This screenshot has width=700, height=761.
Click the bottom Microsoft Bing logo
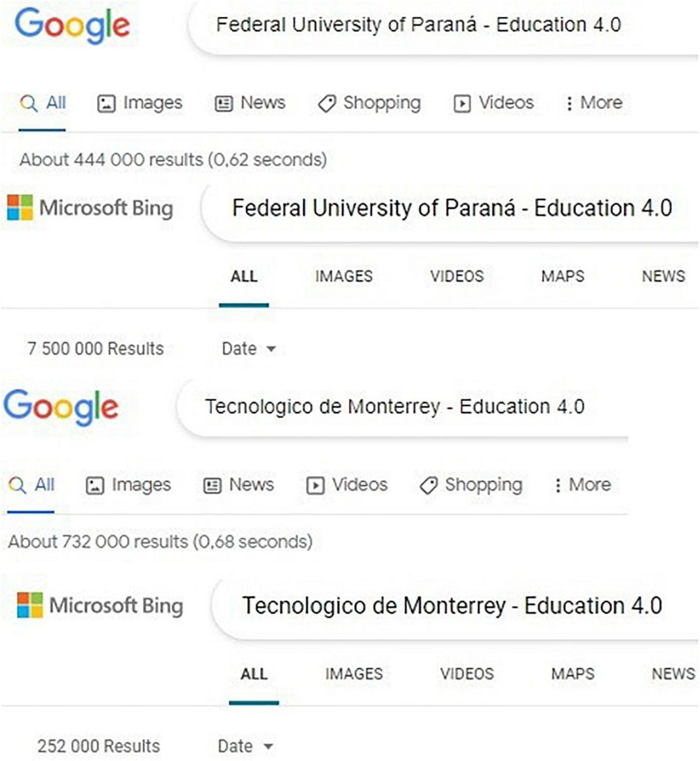(100, 606)
